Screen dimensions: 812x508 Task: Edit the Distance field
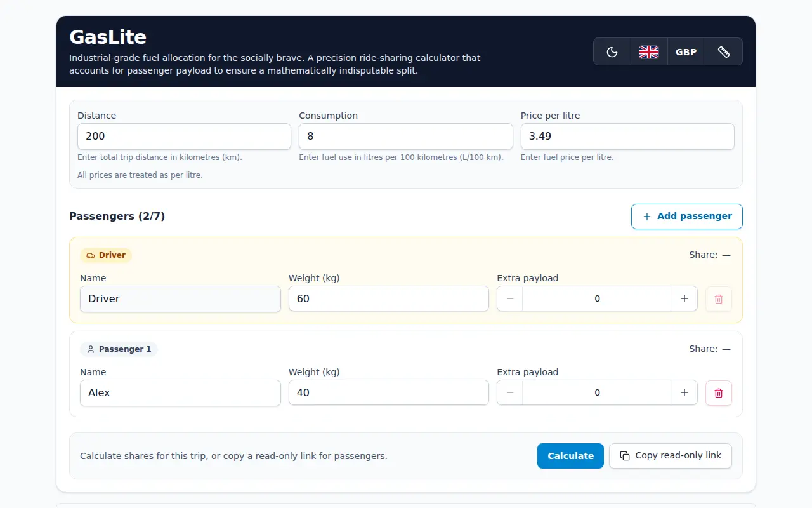184,137
